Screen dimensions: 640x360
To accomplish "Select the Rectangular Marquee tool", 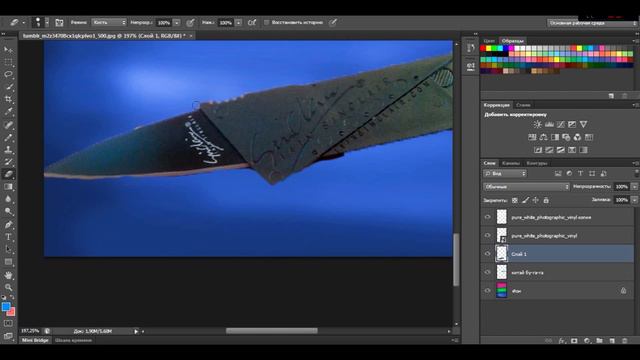I will (x=8, y=62).
